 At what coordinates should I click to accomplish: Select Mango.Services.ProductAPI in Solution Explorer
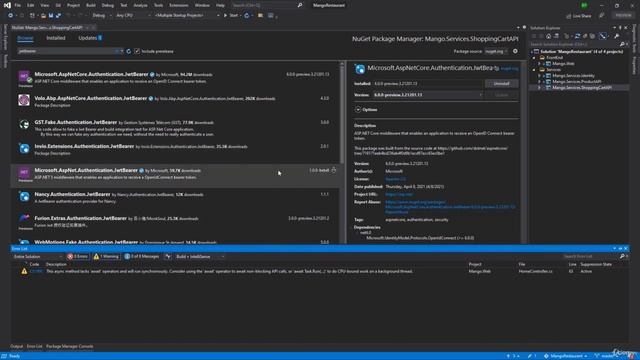(576, 82)
